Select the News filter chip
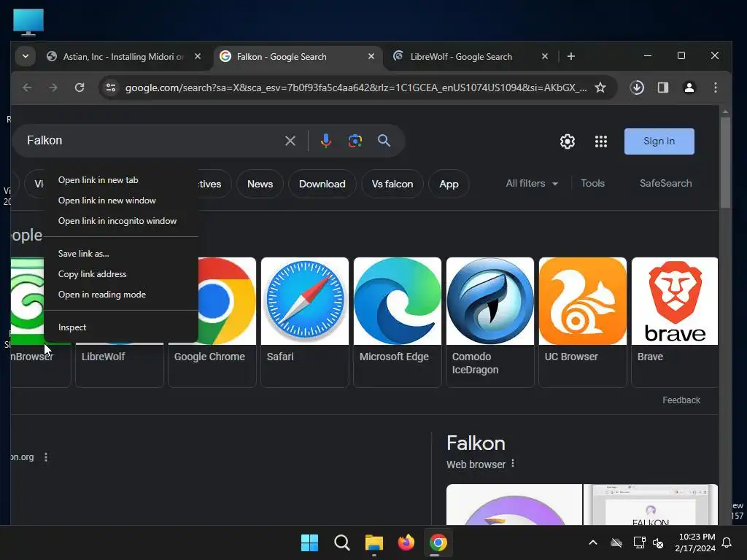Screen dimensions: 747x560 [x=260, y=184]
